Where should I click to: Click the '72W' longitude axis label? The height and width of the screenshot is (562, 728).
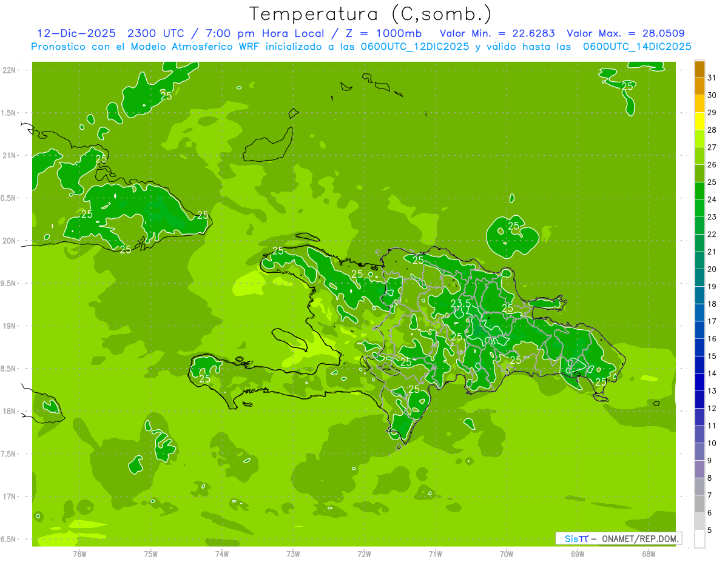[364, 554]
